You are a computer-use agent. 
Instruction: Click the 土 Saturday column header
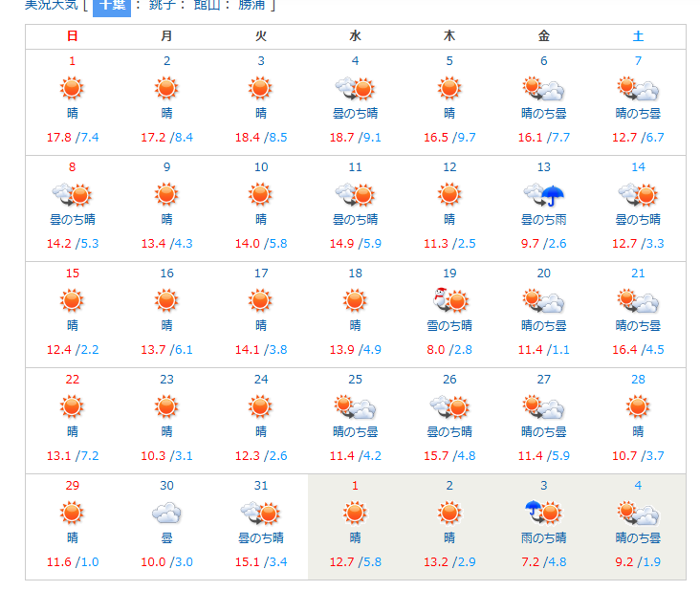pos(638,36)
